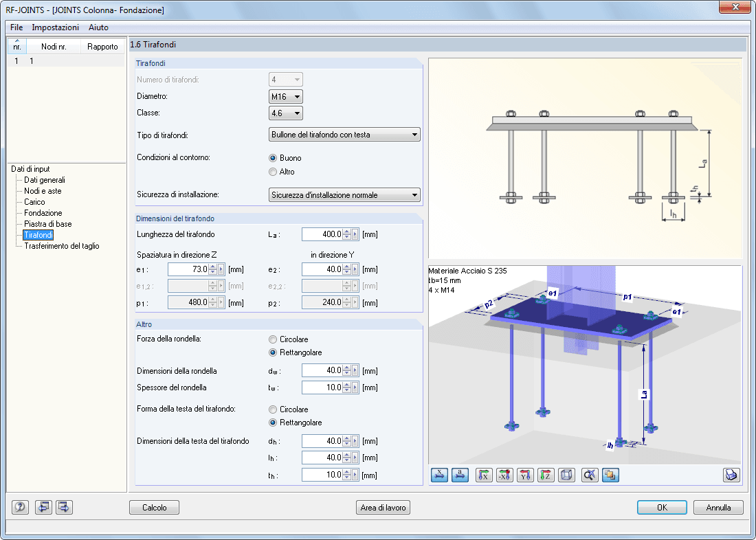The height and width of the screenshot is (540, 756).
Task: Go to previous input window icon
Action: [x=43, y=507]
